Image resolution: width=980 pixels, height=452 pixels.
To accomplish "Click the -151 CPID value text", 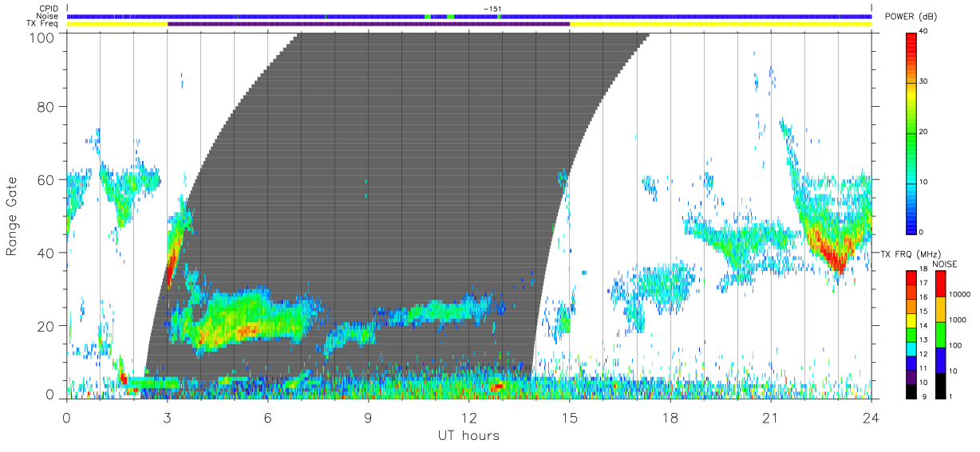I will (x=492, y=9).
